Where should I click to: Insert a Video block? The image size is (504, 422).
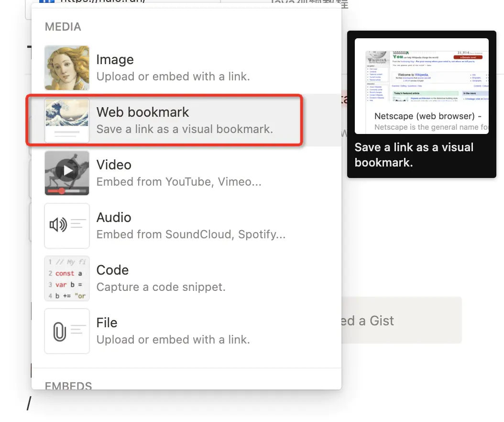(186, 173)
